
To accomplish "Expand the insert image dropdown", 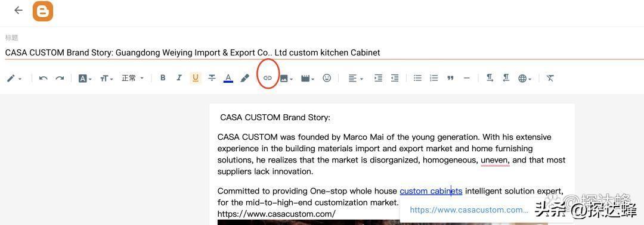I will [286, 79].
